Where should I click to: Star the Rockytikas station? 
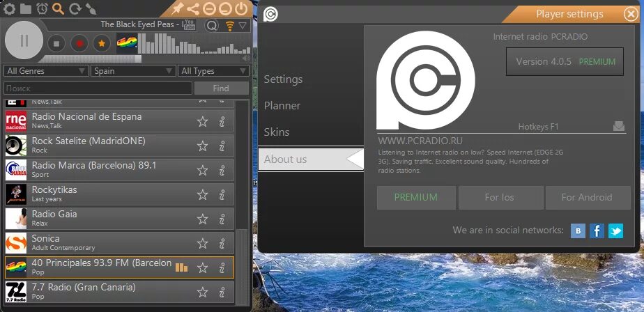point(202,194)
